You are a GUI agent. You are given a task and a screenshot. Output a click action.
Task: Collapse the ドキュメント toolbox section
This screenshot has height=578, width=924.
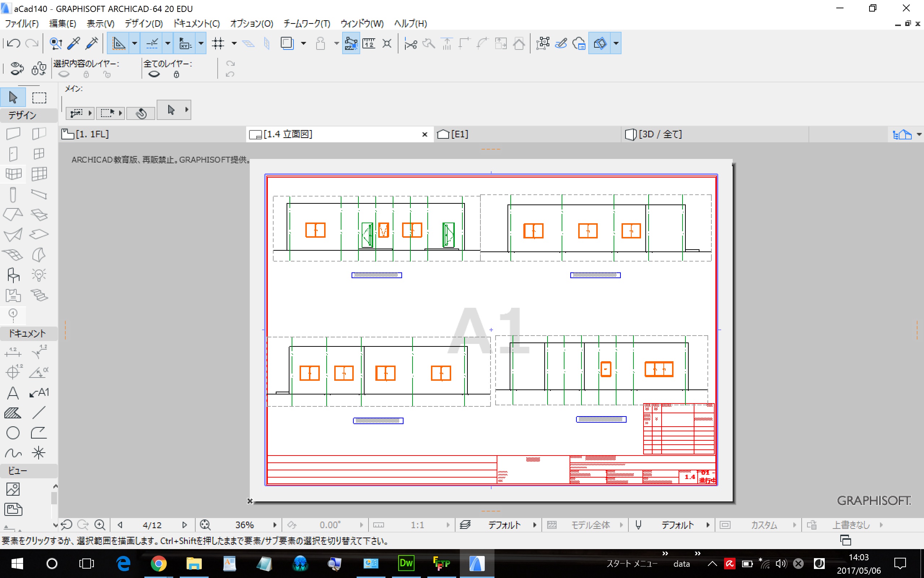(x=29, y=333)
